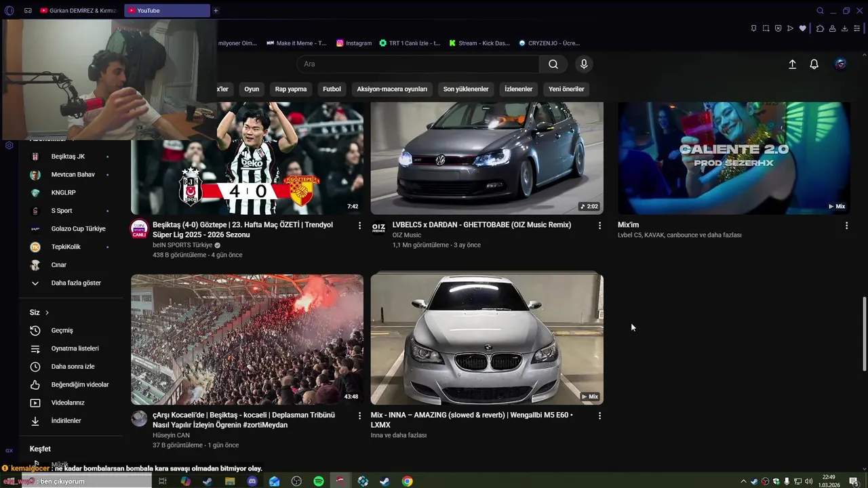This screenshot has width=868, height=488.
Task: Take a snapshot with the capture icon
Action: (x=766, y=28)
